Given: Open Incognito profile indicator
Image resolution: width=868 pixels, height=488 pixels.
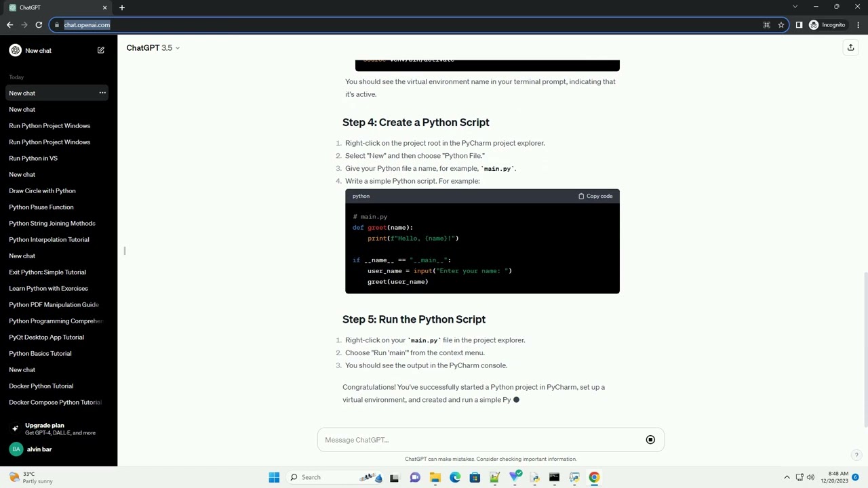Looking at the screenshot, I should point(827,25).
